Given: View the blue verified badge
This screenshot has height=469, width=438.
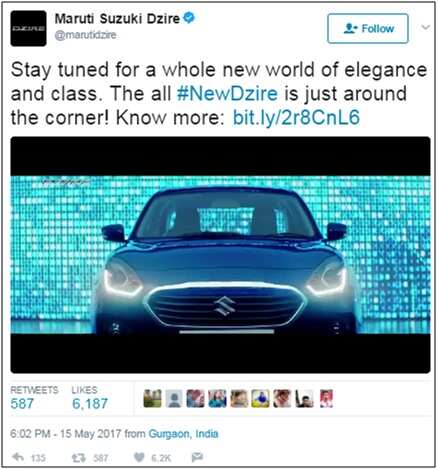Looking at the screenshot, I should (x=189, y=18).
